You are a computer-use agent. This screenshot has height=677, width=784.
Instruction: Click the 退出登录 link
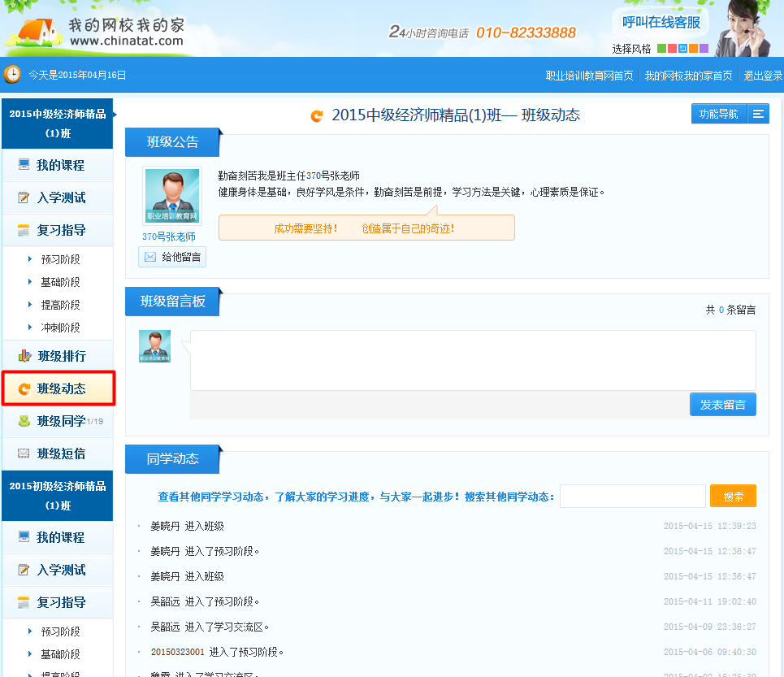763,76
